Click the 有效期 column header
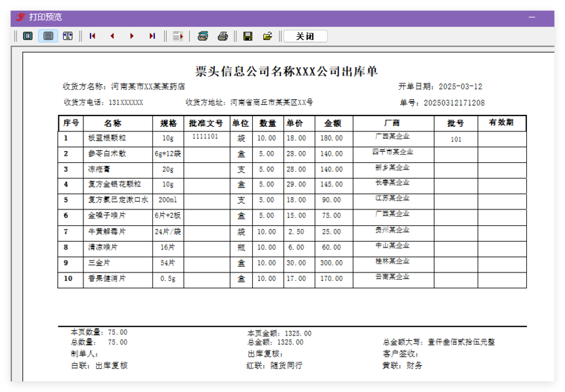Image resolution: width=565 pixels, height=392 pixels. [501, 122]
